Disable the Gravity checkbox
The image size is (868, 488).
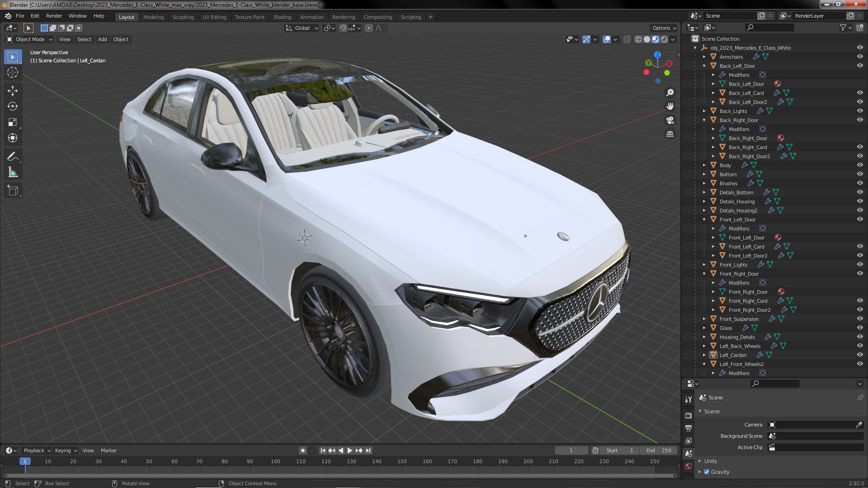[707, 472]
